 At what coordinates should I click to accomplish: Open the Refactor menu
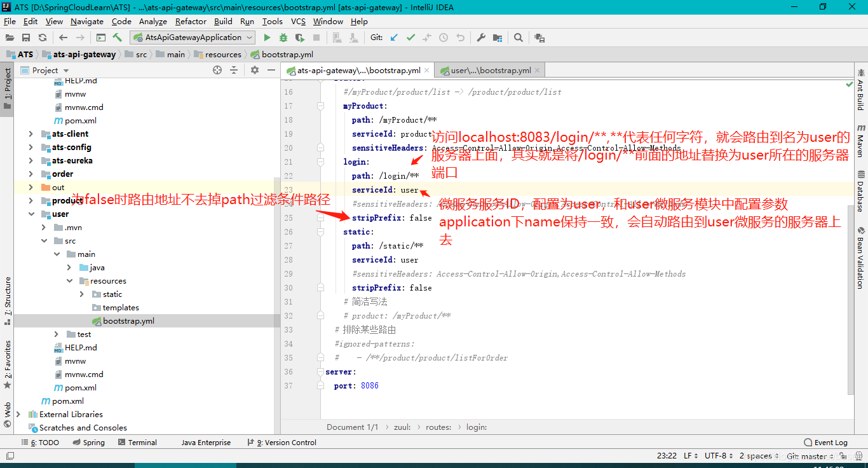click(191, 21)
